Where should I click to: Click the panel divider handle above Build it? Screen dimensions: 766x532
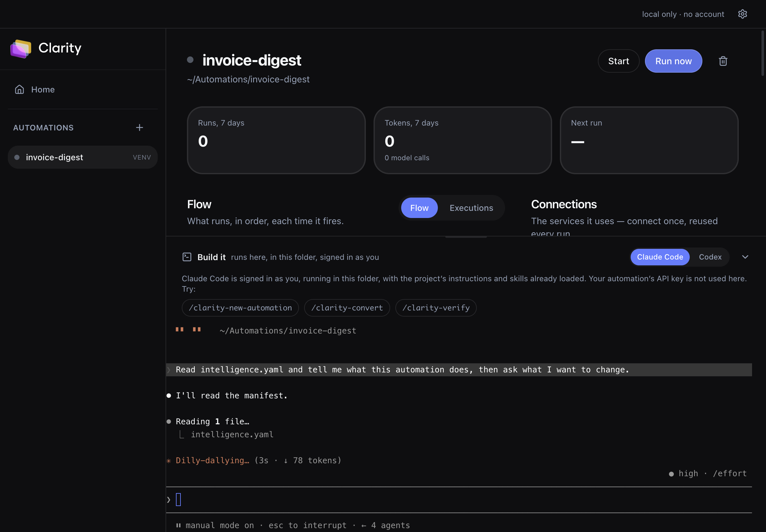click(466, 237)
